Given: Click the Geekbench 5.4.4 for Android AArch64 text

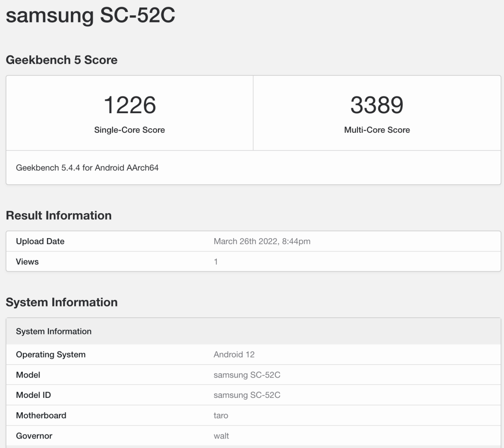Looking at the screenshot, I should [87, 168].
